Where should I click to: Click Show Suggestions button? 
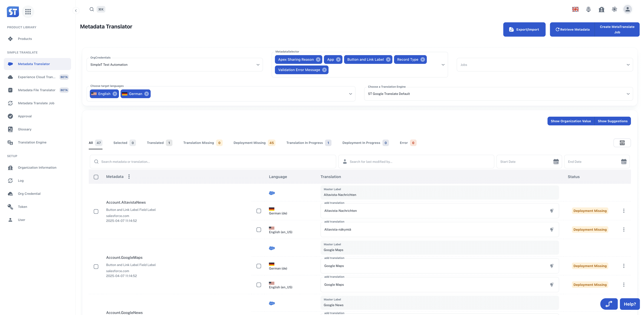tap(613, 121)
